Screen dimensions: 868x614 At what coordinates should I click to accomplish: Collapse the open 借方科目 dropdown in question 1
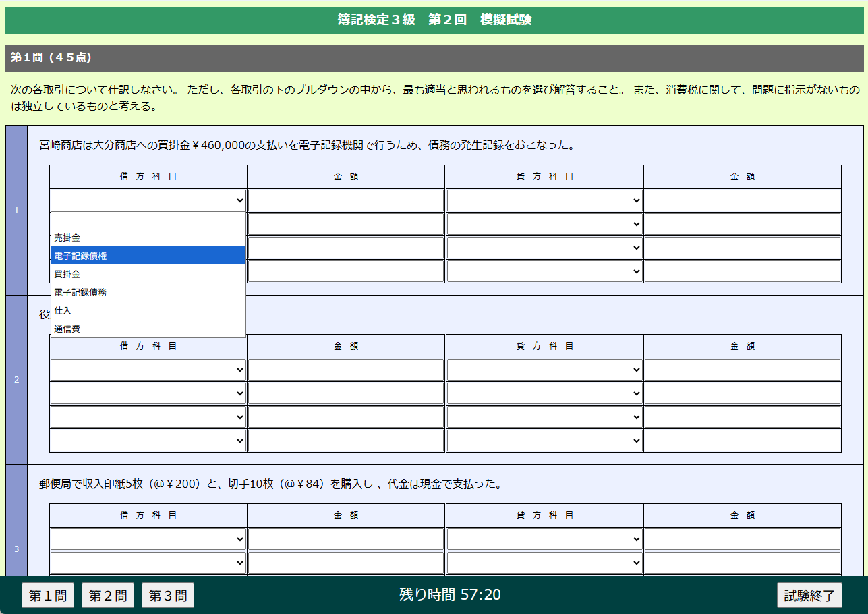pos(148,200)
